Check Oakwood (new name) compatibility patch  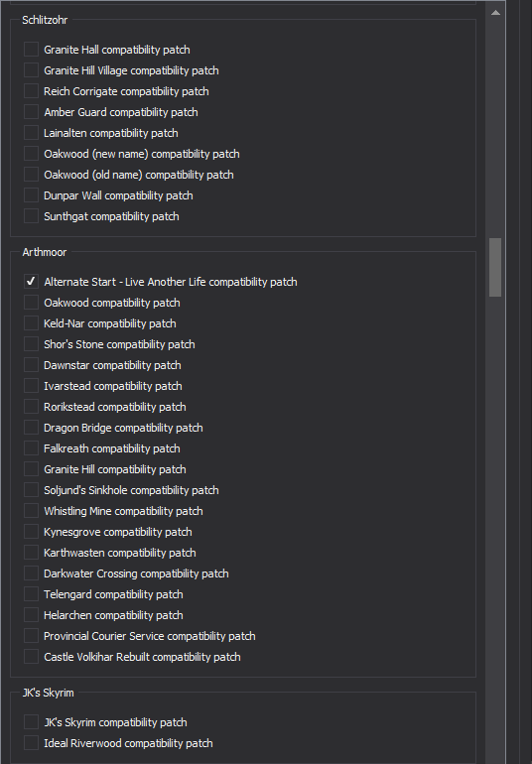point(31,154)
